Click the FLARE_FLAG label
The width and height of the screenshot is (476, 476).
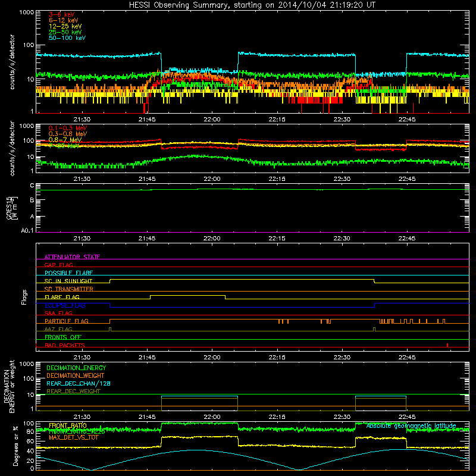[x=62, y=297]
